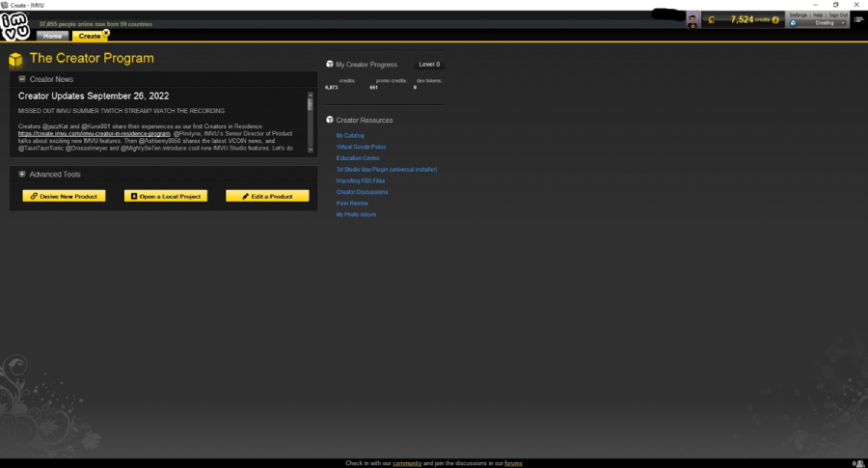This screenshot has width=868, height=468.
Task: Click the My Creator Progress cube icon
Action: point(330,65)
